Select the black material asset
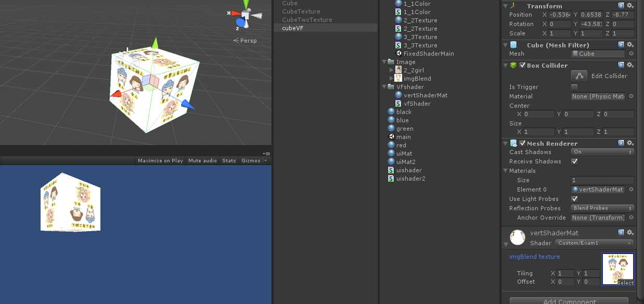 click(400, 112)
